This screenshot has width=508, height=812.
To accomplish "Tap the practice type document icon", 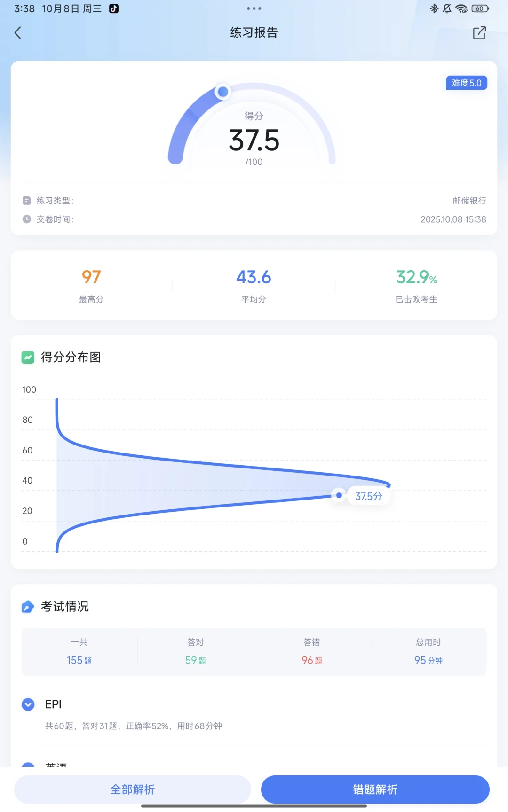I will (x=27, y=201).
